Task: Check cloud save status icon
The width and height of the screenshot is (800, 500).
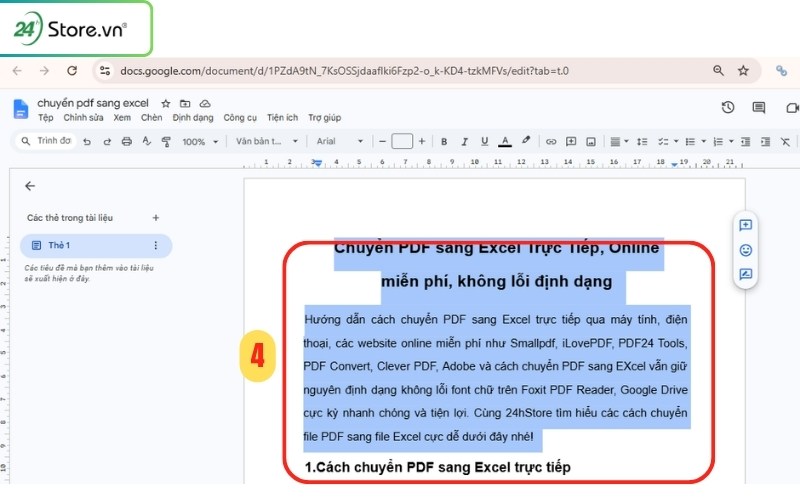Action: click(x=205, y=104)
